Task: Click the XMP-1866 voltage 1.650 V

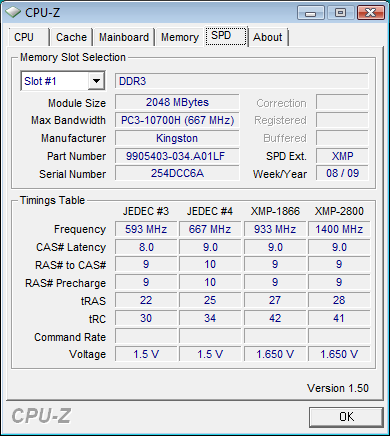Action: click(x=275, y=354)
